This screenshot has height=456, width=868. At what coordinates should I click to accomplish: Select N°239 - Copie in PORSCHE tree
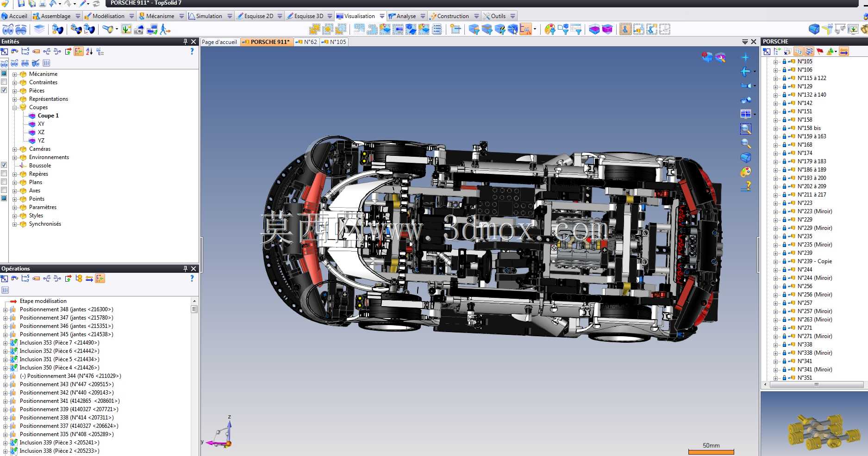(815, 261)
